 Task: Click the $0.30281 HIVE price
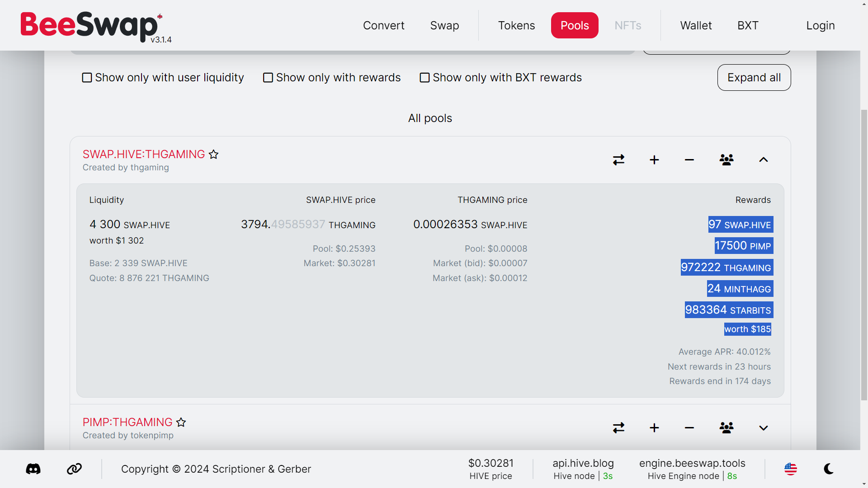pos(491,469)
